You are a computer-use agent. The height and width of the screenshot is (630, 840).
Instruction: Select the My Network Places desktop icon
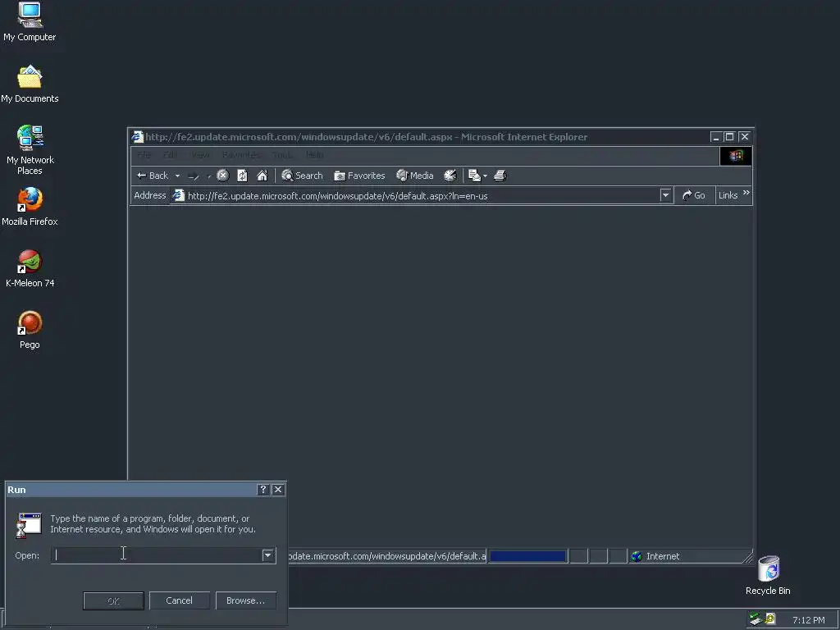coord(30,150)
